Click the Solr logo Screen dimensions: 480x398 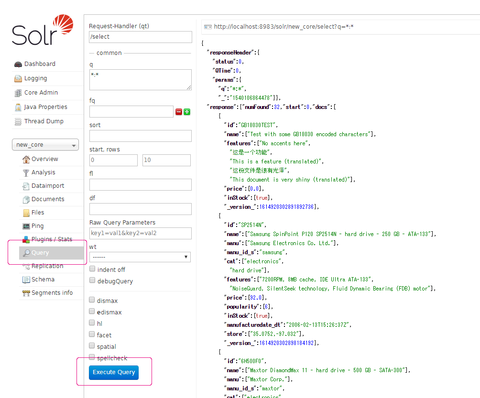tap(42, 30)
